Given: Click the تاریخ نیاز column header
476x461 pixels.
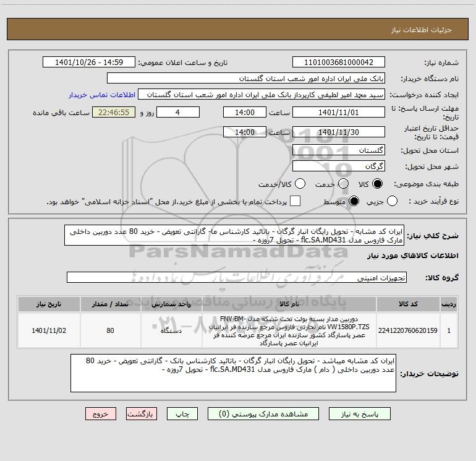Looking at the screenshot, I should tap(49, 304).
